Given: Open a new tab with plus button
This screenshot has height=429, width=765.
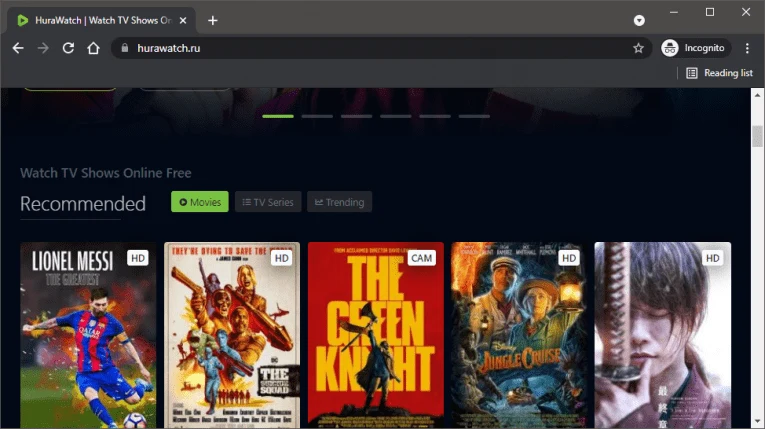Looking at the screenshot, I should point(213,20).
